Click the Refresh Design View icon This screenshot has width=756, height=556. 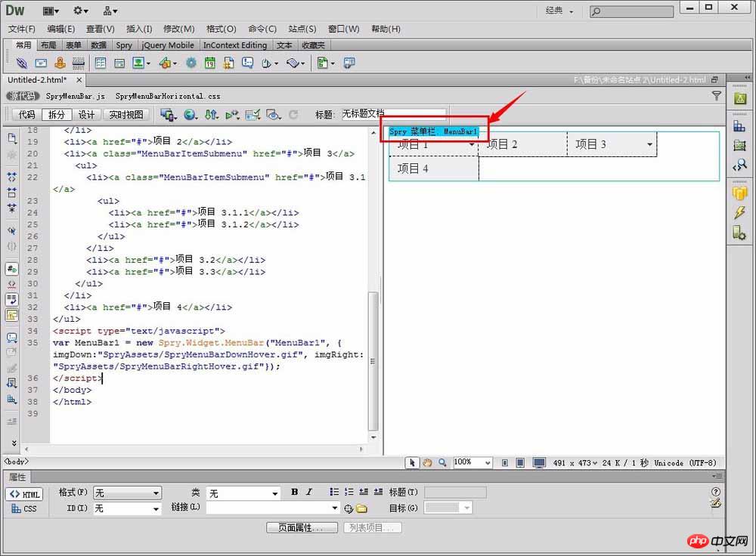pos(293,115)
